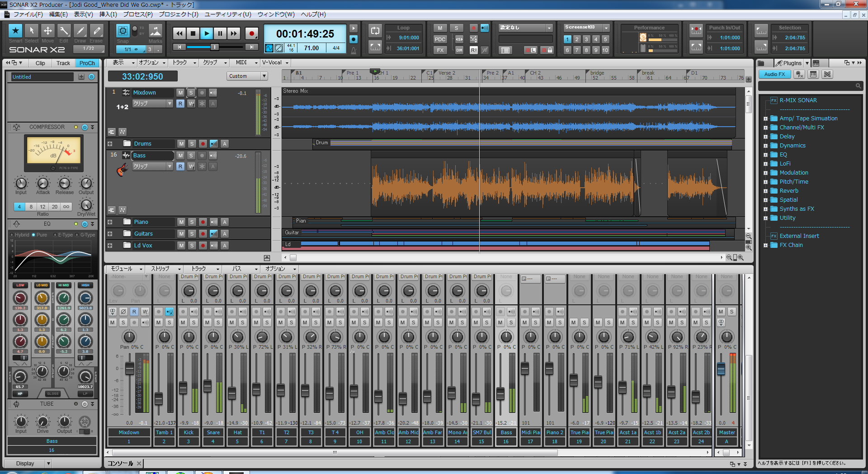Click the Punch In/Out record icon
This screenshot has height=474, width=868.
[696, 31]
